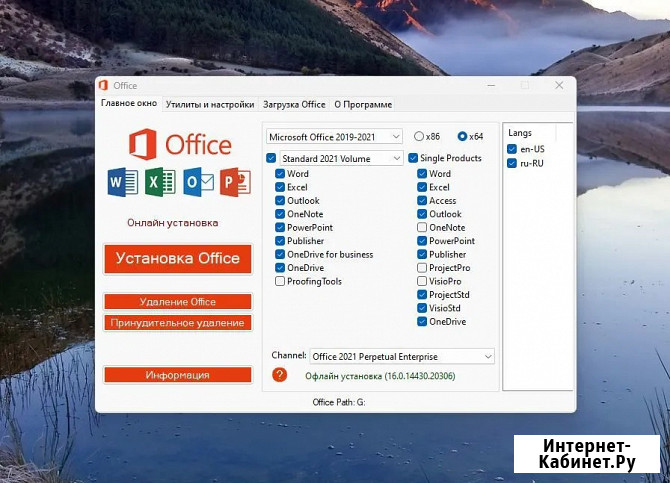Toggle the Standard 2021 Volume suite checkbox
Image resolution: width=670 pixels, height=483 pixels.
coord(271,158)
